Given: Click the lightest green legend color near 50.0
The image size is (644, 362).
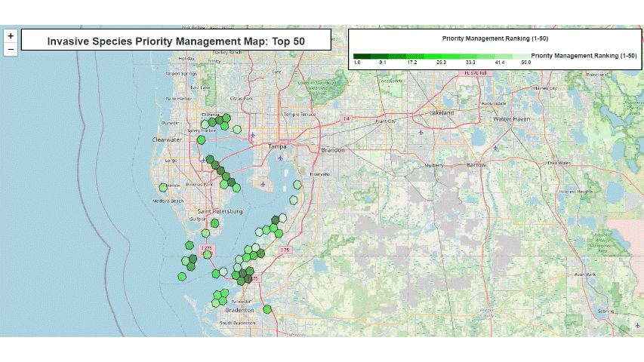Looking at the screenshot, I should point(521,56).
